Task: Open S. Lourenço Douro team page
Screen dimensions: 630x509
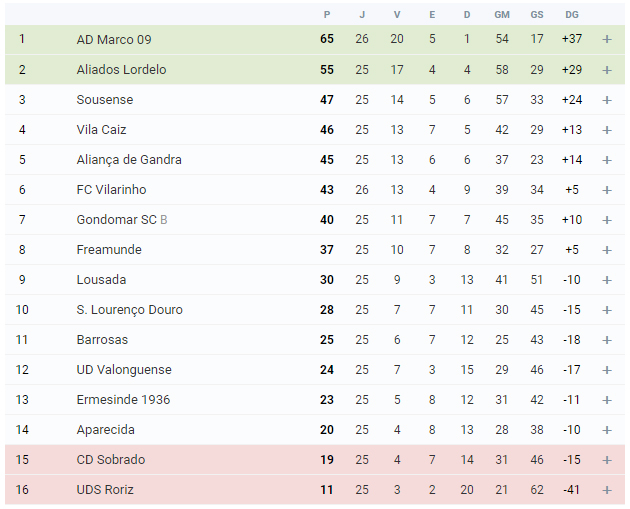Action: coord(129,310)
